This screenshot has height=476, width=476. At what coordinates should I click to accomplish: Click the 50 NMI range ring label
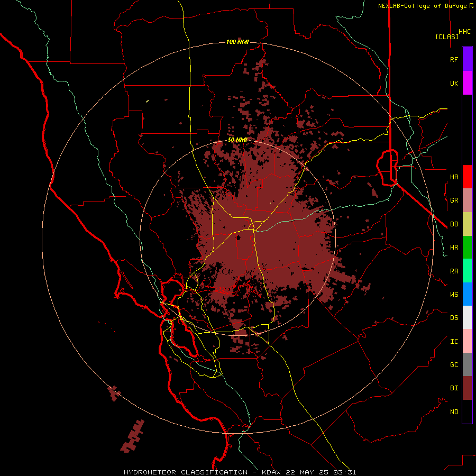[237, 140]
